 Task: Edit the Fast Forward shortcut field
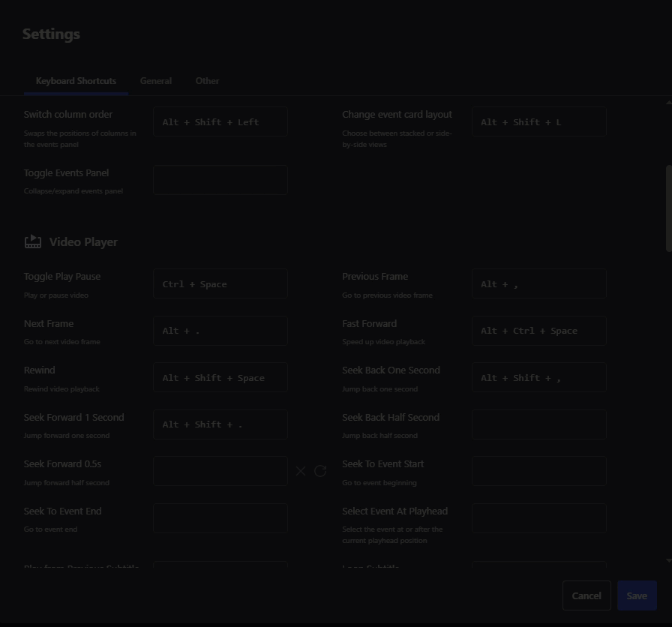(x=538, y=331)
